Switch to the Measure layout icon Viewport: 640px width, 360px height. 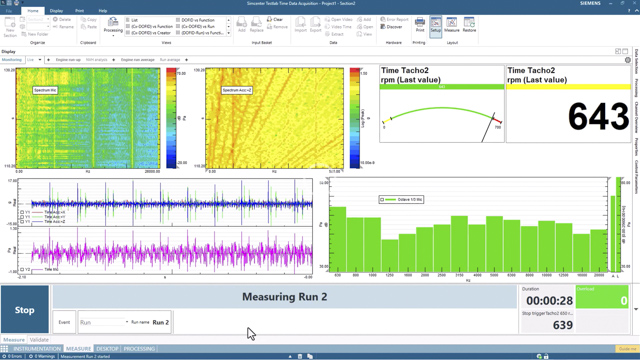pos(452,24)
